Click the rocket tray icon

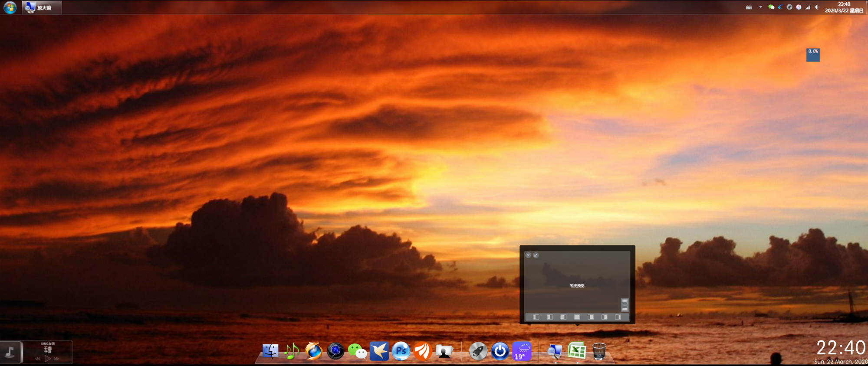(789, 7)
